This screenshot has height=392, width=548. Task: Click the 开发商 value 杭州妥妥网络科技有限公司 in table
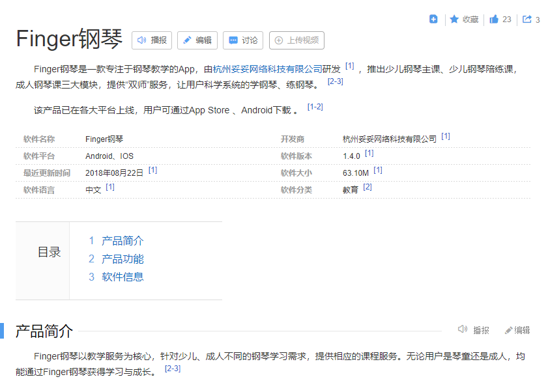coord(390,139)
